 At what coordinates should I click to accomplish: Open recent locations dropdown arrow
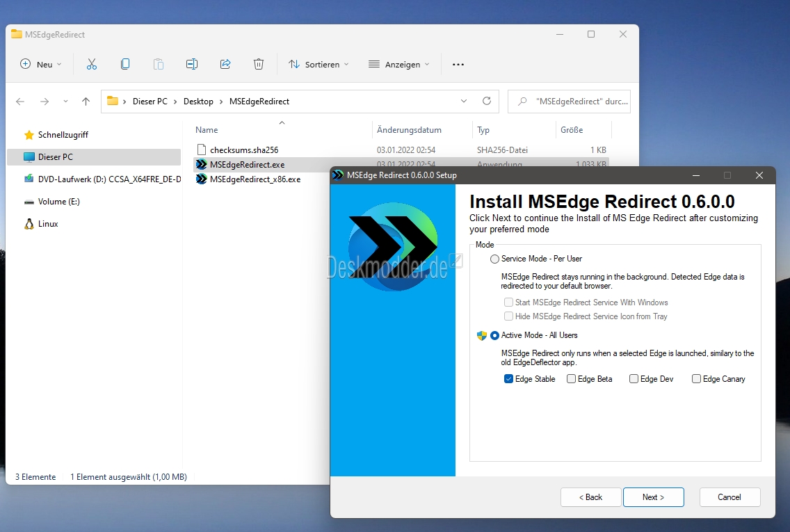coord(65,102)
